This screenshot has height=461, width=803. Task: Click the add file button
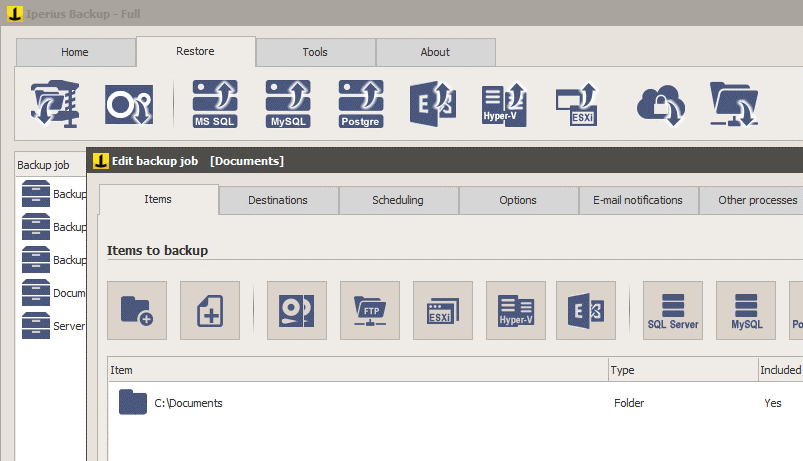[x=210, y=310]
